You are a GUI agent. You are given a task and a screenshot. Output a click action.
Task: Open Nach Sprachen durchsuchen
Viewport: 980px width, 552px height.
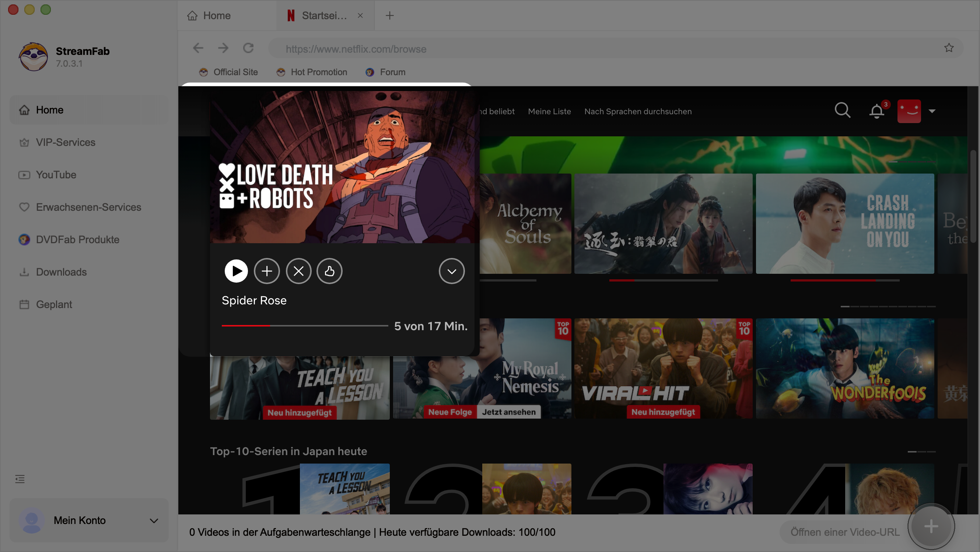(x=638, y=111)
